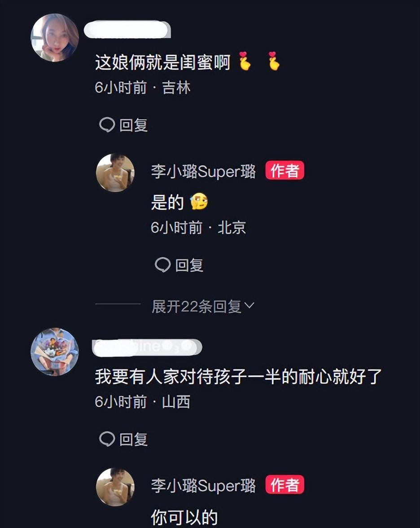Select comment about 对待孩子一半的耐心
This screenshot has width=420, height=528.
tap(238, 376)
